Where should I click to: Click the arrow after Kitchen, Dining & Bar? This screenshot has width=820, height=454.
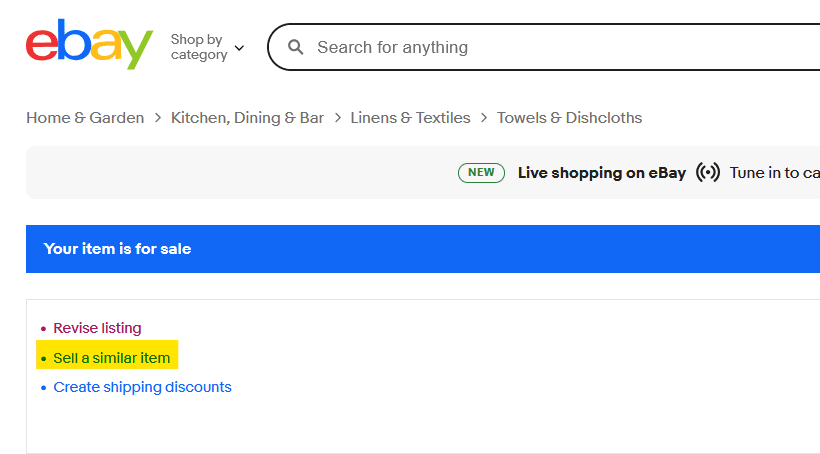point(338,118)
